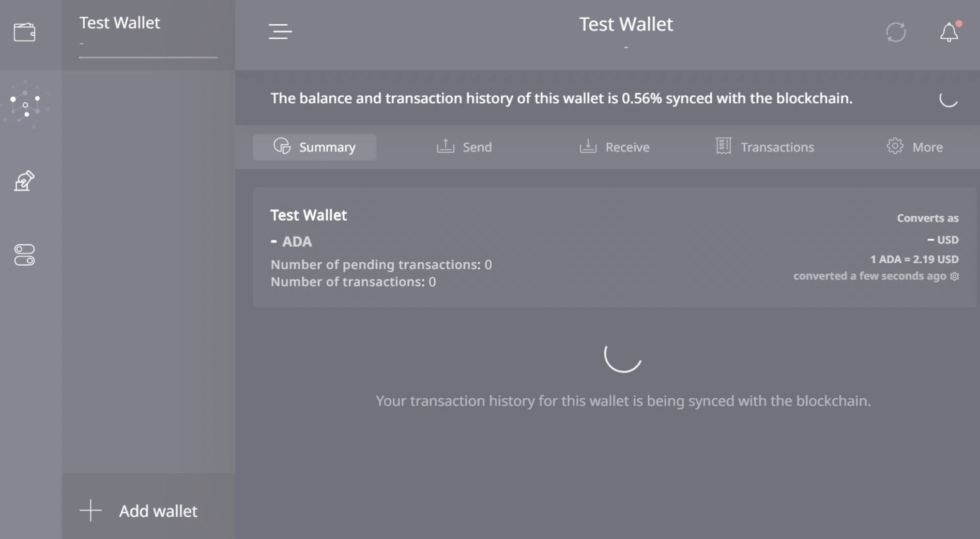Image resolution: width=980 pixels, height=539 pixels.
Task: Switch to the Summary tab
Action: click(314, 147)
